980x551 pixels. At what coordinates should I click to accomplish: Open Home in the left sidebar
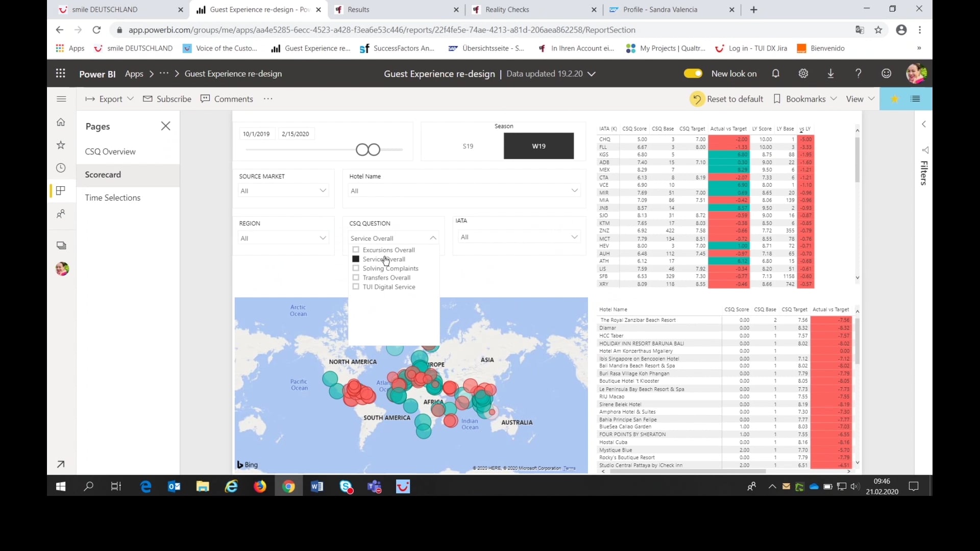pos(61,122)
